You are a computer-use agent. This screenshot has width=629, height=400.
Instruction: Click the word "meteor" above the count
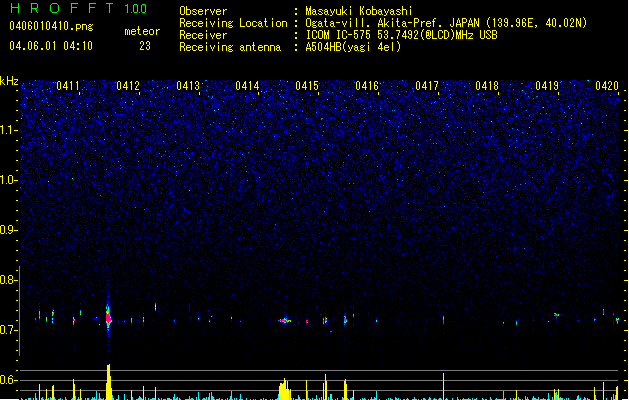click(x=142, y=31)
